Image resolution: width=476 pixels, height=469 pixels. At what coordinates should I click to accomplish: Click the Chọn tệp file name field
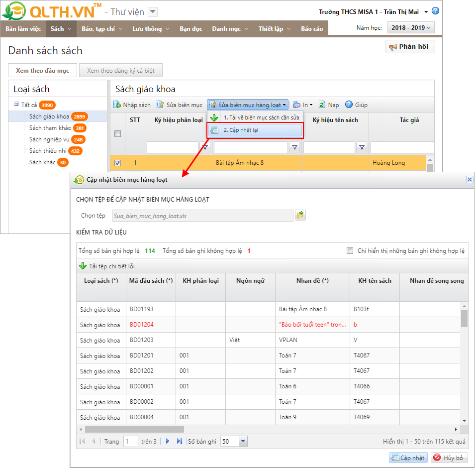pos(202,216)
